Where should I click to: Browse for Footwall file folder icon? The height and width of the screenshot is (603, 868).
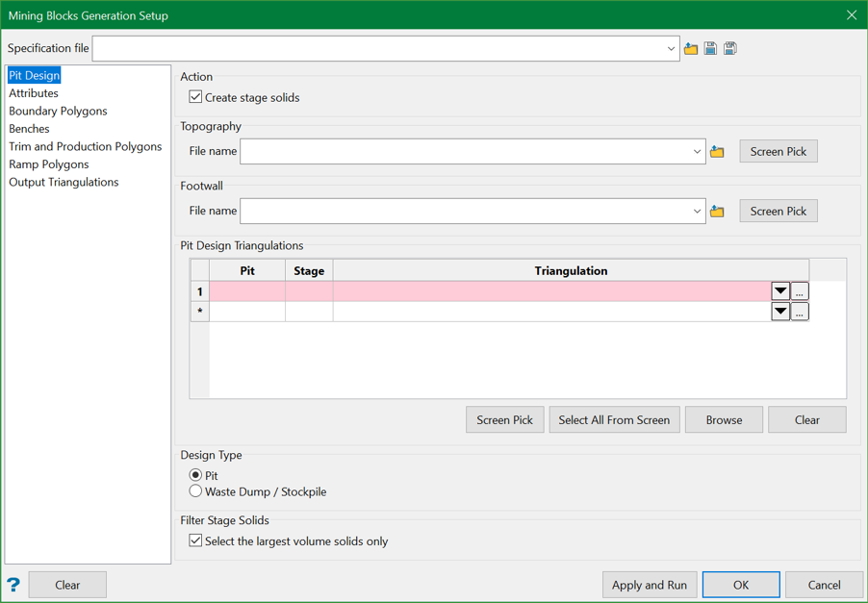pos(717,212)
